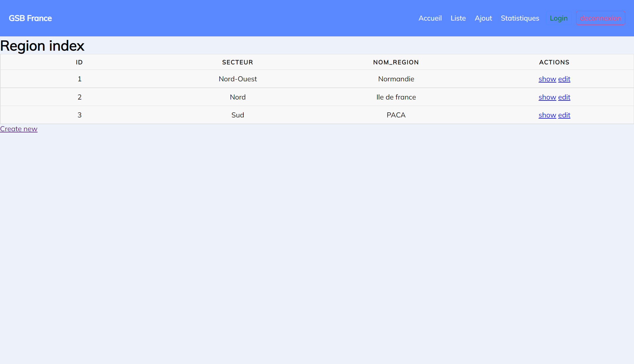Click the GSB France logo text
Image resolution: width=634 pixels, height=364 pixels.
coord(31,18)
